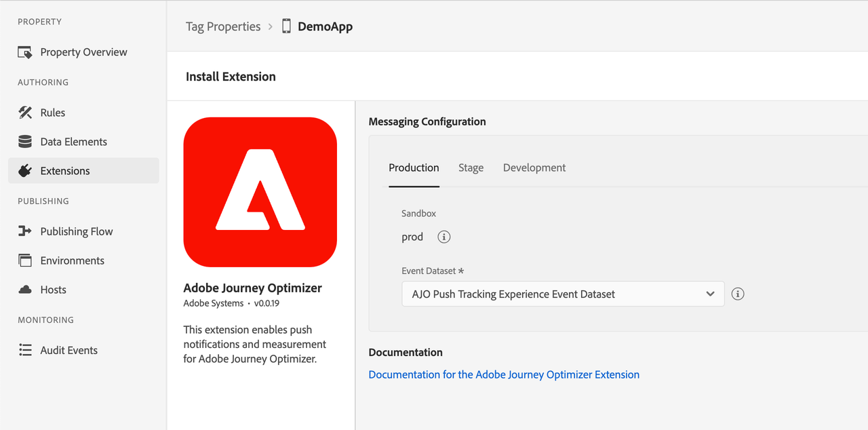The height and width of the screenshot is (430, 868).
Task: Open Audit Events via its list icon
Action: pyautogui.click(x=25, y=350)
